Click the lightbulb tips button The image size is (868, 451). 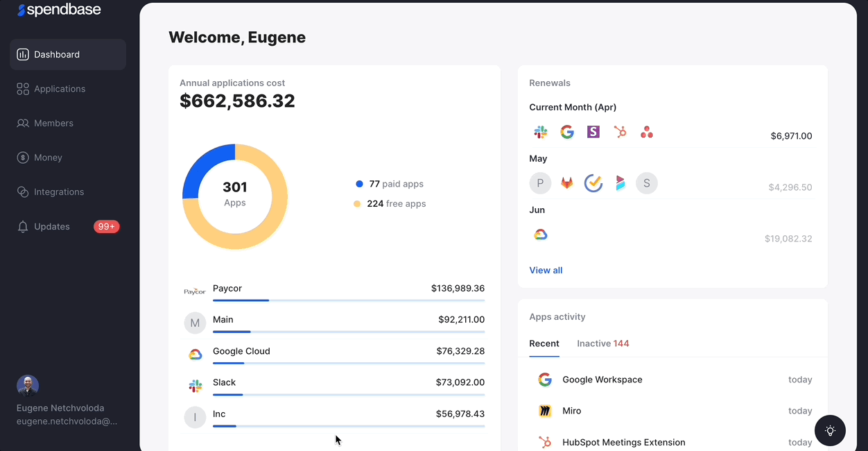(x=830, y=430)
